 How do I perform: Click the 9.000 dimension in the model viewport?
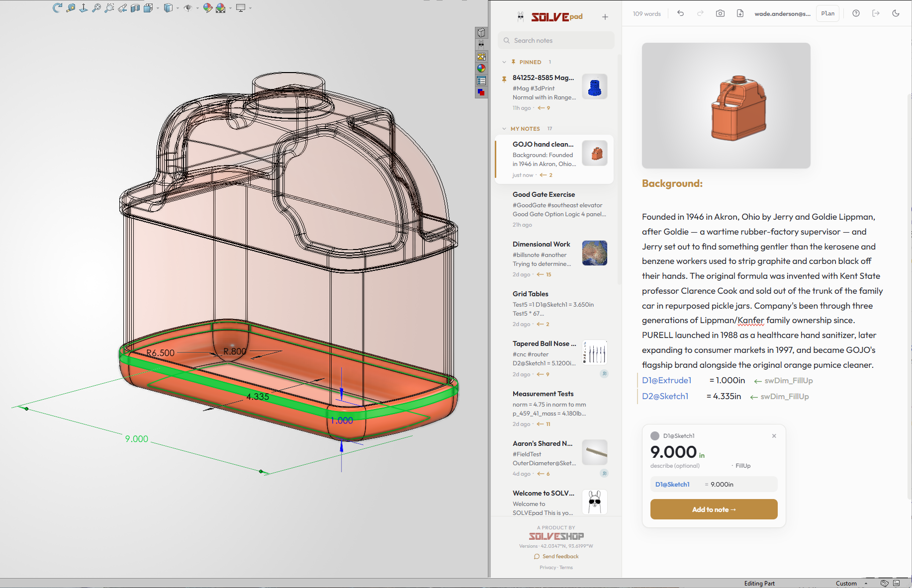point(137,439)
